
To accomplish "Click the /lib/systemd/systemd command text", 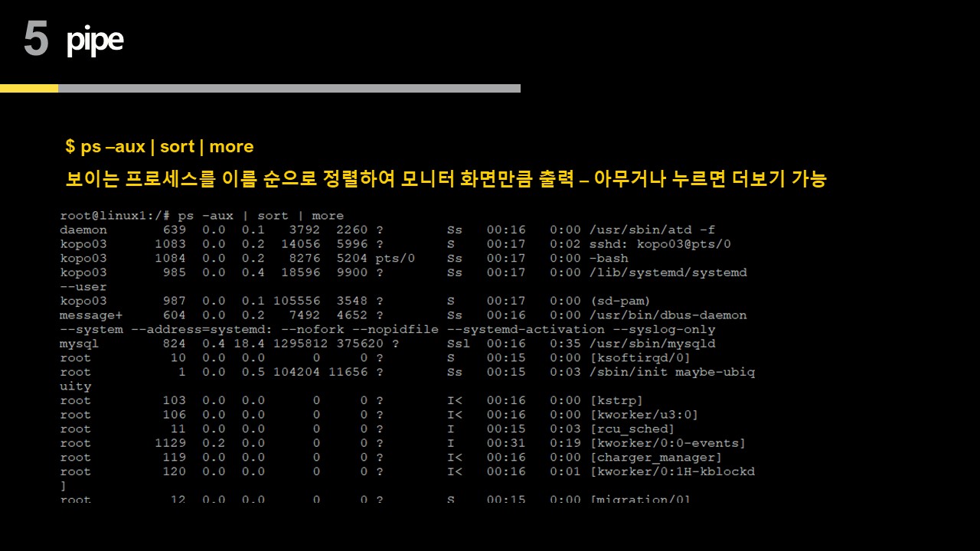I will [x=668, y=272].
